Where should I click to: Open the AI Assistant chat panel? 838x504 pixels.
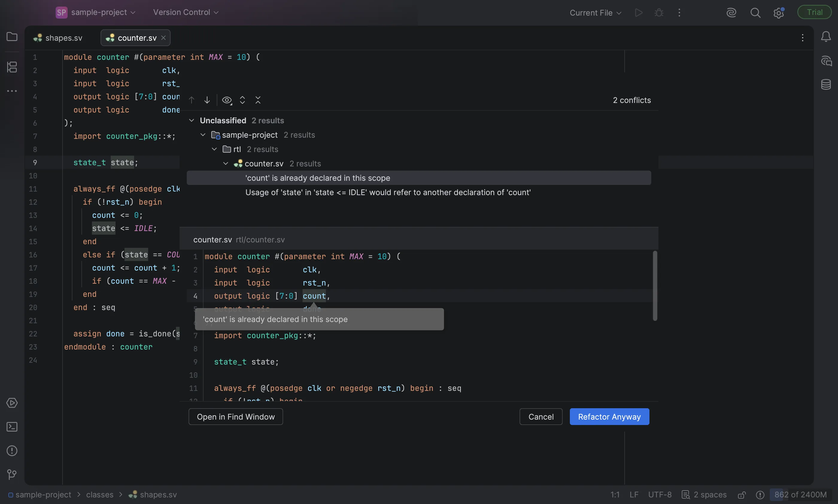[x=826, y=61]
